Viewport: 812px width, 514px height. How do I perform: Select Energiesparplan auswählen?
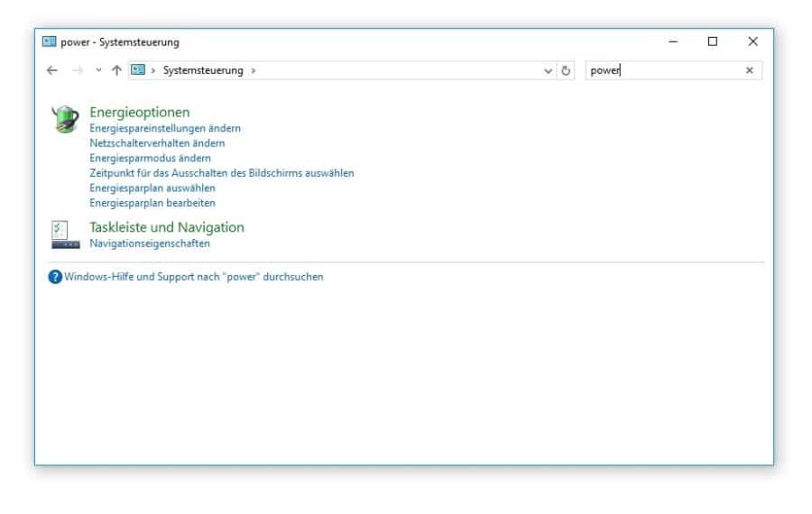[x=152, y=188]
